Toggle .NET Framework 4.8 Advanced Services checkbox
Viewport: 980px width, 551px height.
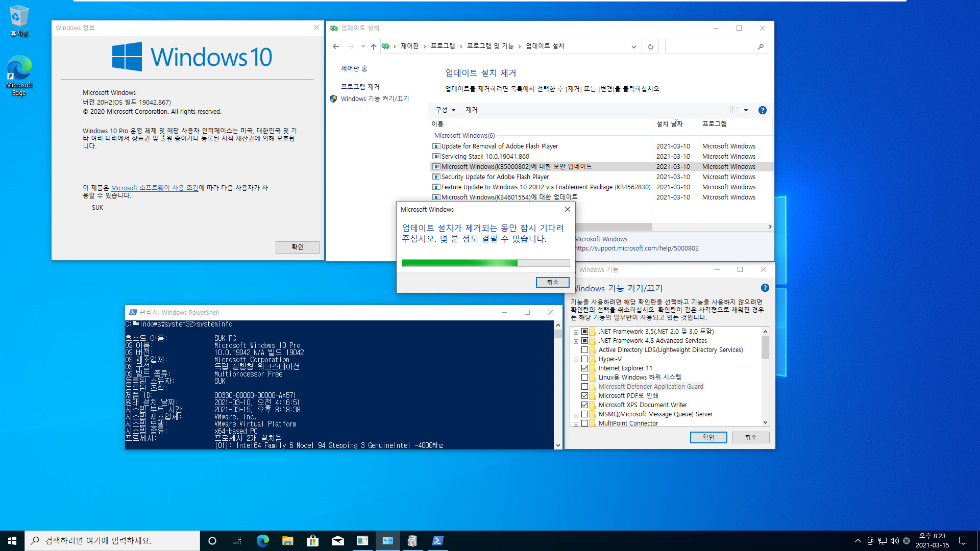click(x=585, y=340)
